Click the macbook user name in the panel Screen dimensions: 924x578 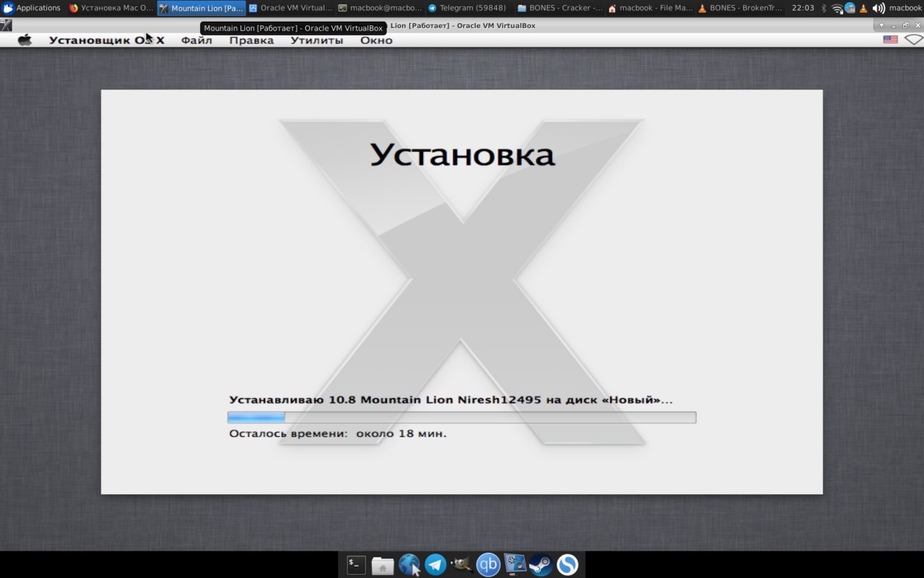905,8
